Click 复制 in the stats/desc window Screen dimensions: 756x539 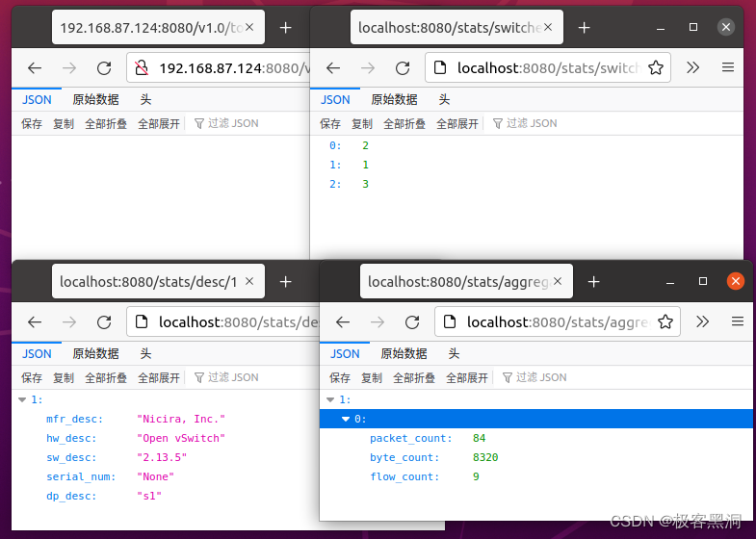point(64,377)
